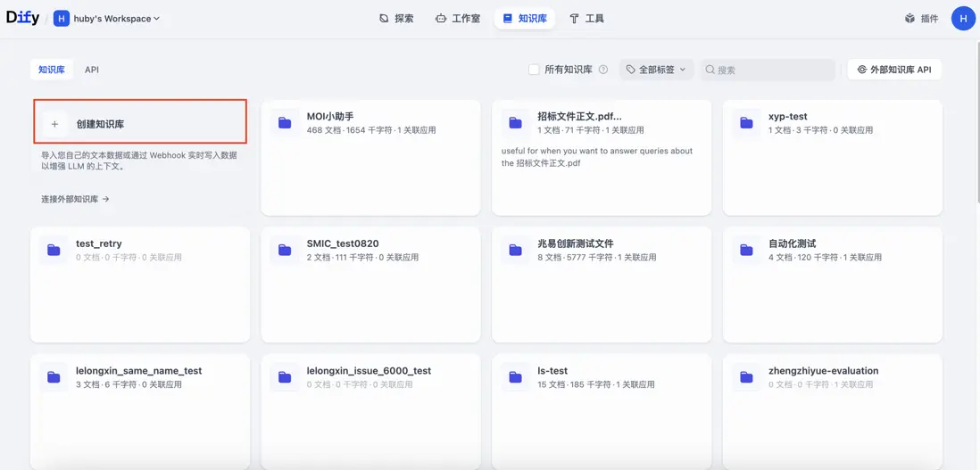Open the 自动化测试 knowledge base title
980x470 pixels.
[792, 243]
